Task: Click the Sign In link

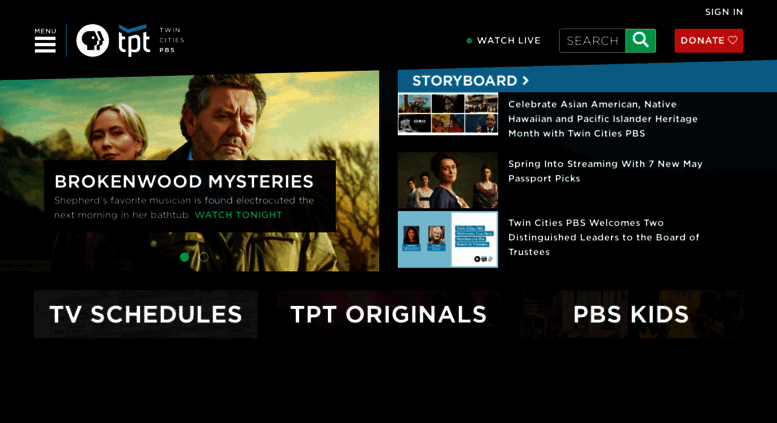Action: pos(724,12)
